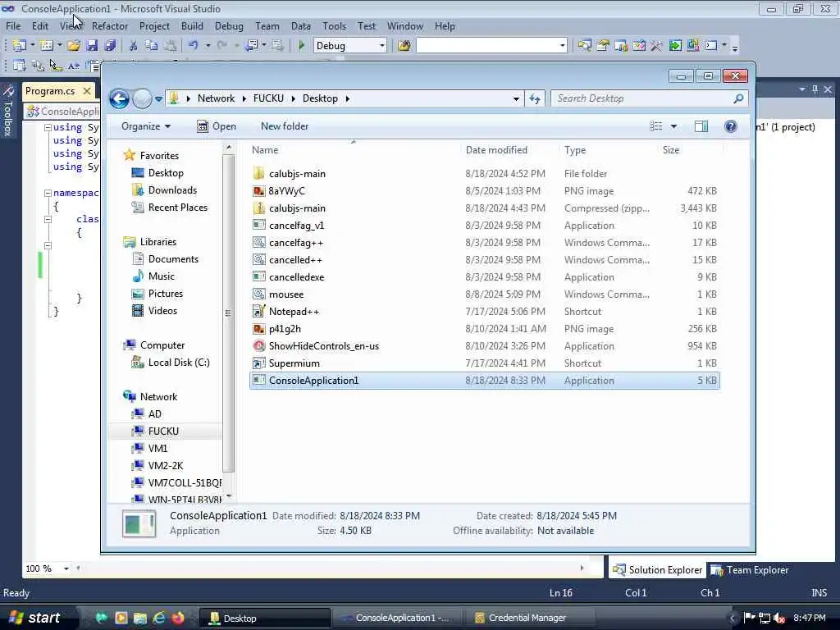Open Explorer help question mark icon
The image size is (840, 630).
point(731,126)
